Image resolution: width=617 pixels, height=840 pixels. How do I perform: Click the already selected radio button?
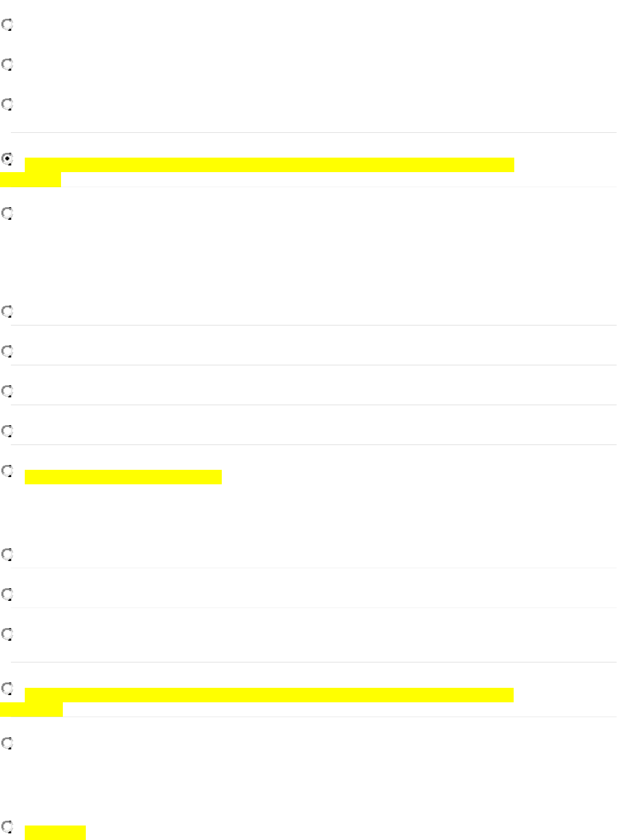7,160
